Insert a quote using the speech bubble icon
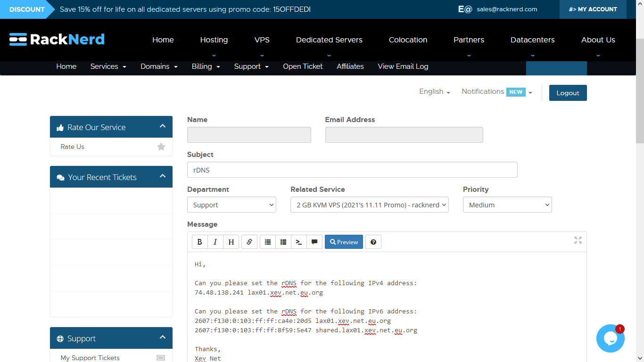644x362 pixels. click(x=314, y=242)
